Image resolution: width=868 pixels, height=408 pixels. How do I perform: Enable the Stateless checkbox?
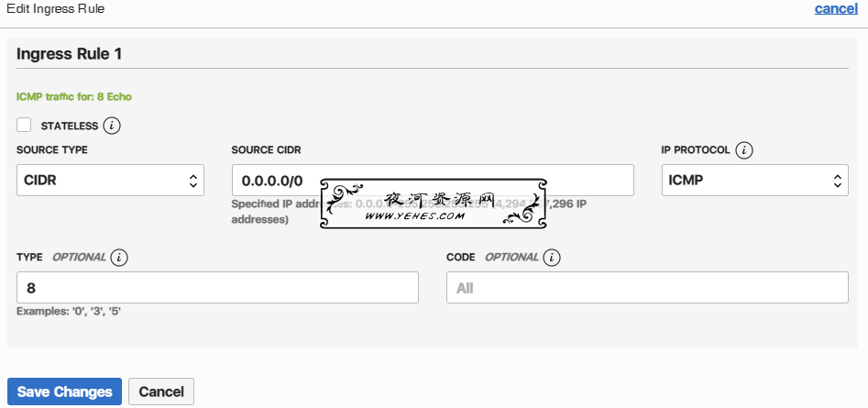[x=24, y=125]
